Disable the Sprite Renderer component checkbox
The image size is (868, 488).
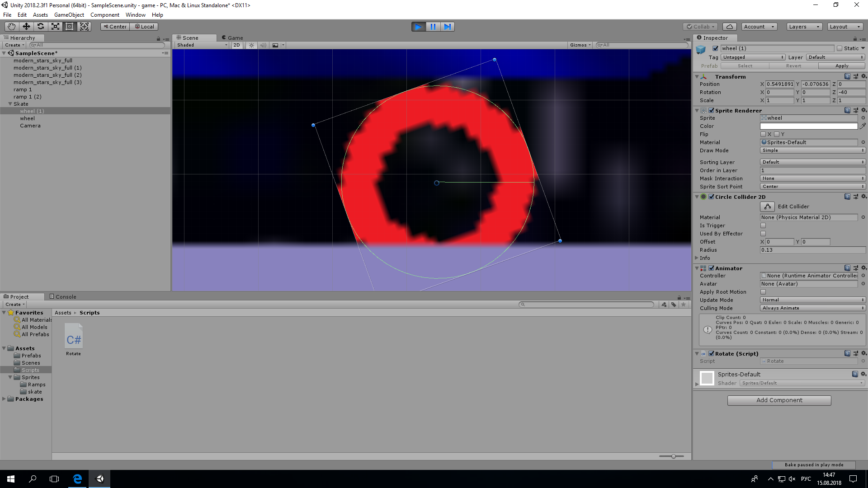[x=712, y=110]
